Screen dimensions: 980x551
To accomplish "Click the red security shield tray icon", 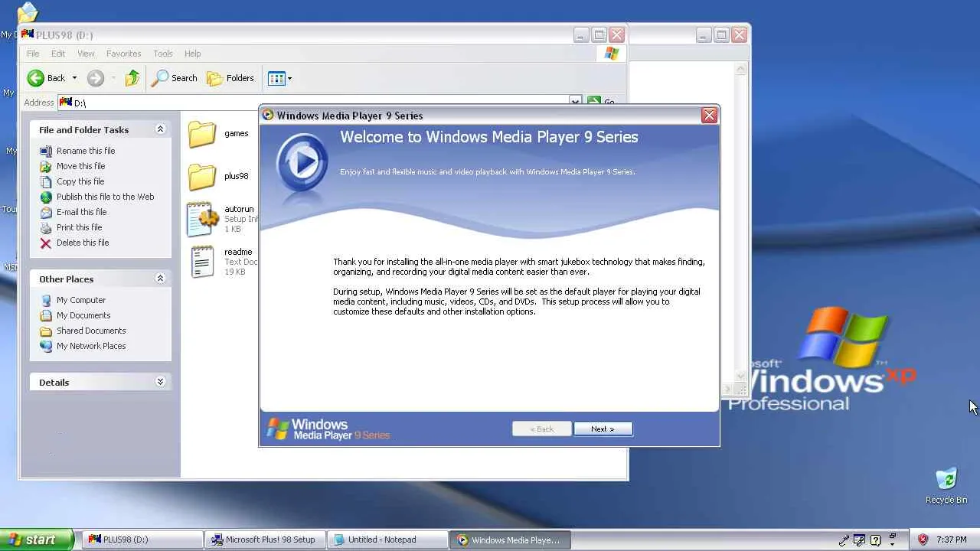I will pyautogui.click(x=923, y=540).
